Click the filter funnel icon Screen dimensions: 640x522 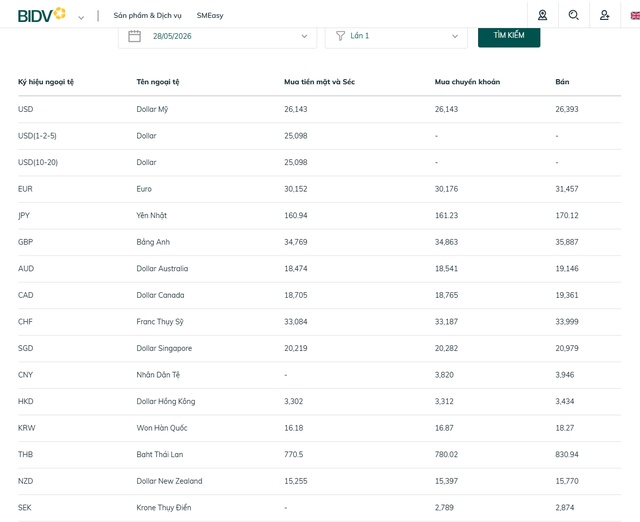(x=340, y=36)
